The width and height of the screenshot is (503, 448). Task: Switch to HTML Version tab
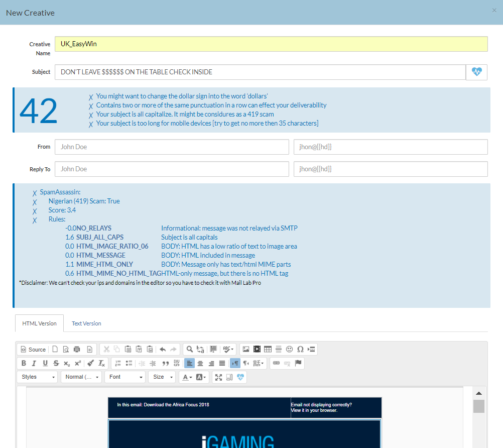click(x=40, y=323)
